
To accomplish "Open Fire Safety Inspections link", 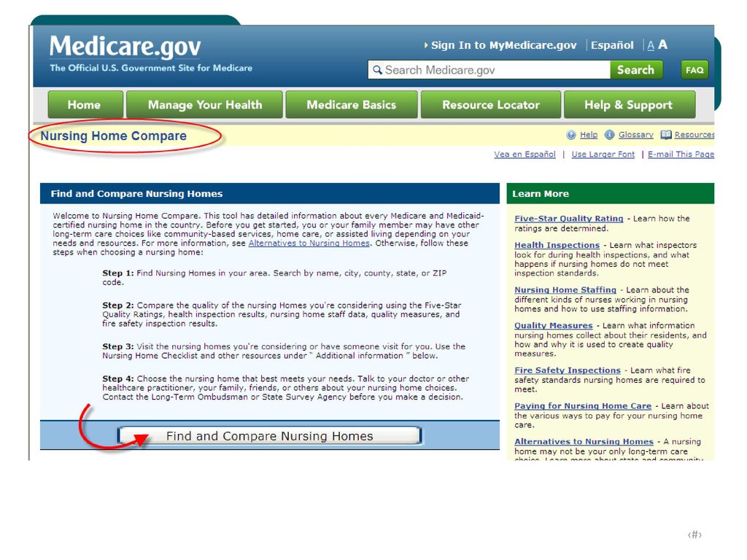I will click(x=568, y=370).
